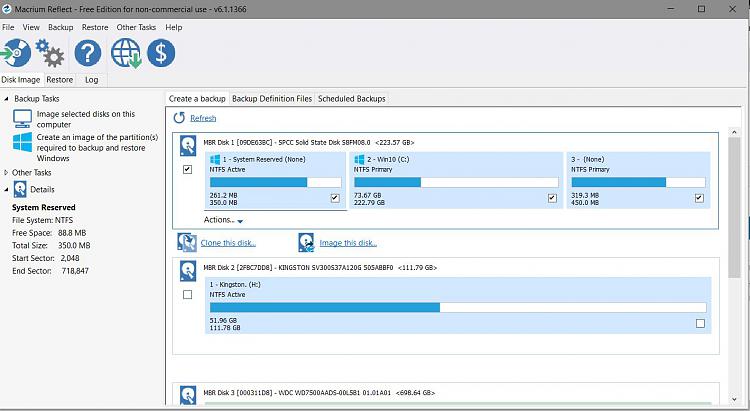The width and height of the screenshot is (750, 411).
Task: Click the Free Space: 88.8 MB detail
Action: pyautogui.click(x=49, y=233)
